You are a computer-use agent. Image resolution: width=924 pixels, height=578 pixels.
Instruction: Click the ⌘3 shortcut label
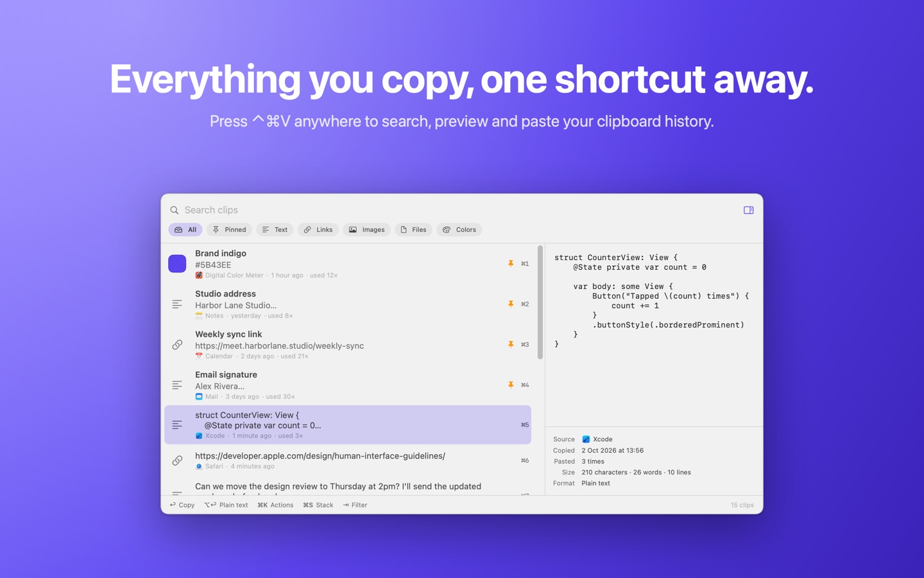[x=525, y=344]
